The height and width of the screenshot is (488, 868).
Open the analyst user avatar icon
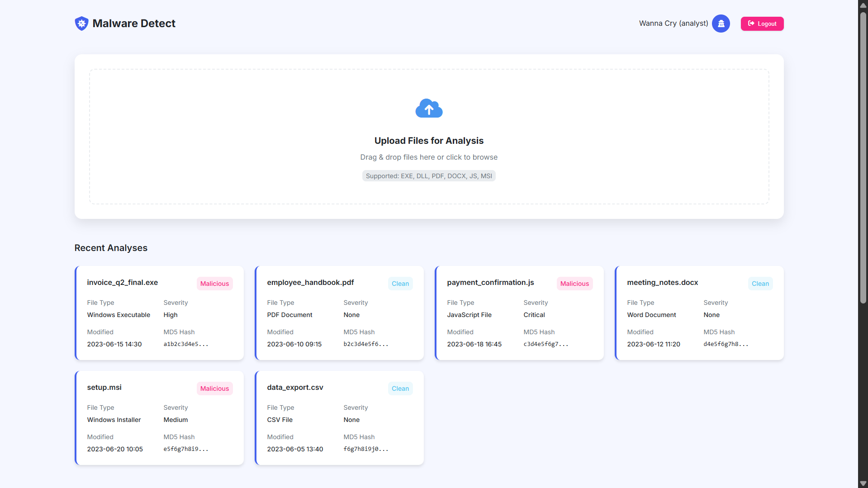click(721, 24)
